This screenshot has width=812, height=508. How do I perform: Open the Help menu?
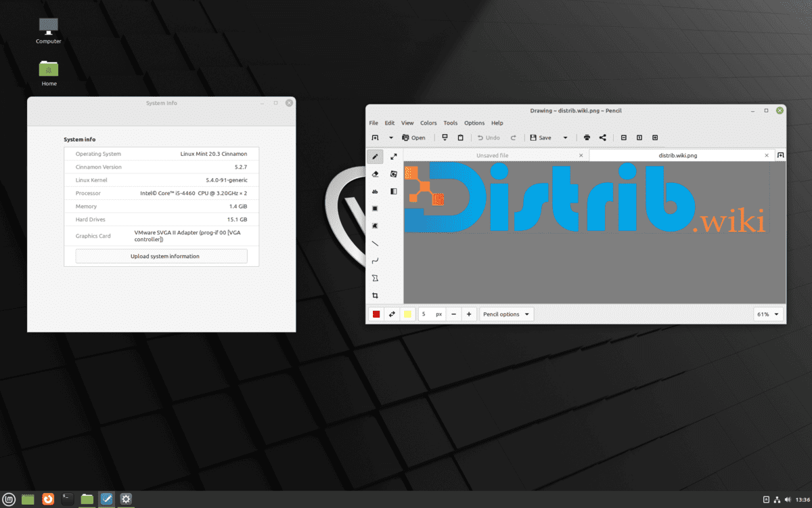point(497,123)
